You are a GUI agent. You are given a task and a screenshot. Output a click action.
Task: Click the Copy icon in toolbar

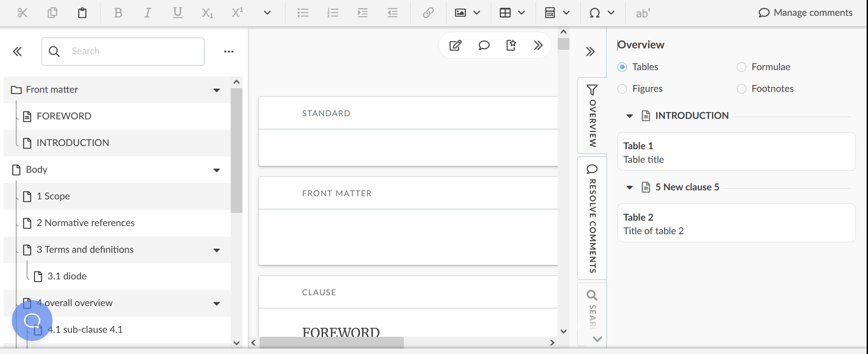(x=52, y=13)
